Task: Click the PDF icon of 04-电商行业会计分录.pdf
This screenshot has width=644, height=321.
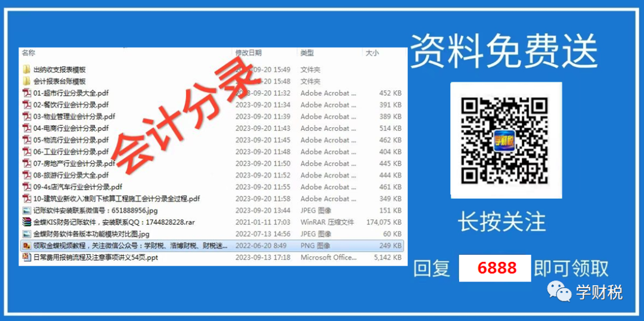Action: pyautogui.click(x=27, y=128)
